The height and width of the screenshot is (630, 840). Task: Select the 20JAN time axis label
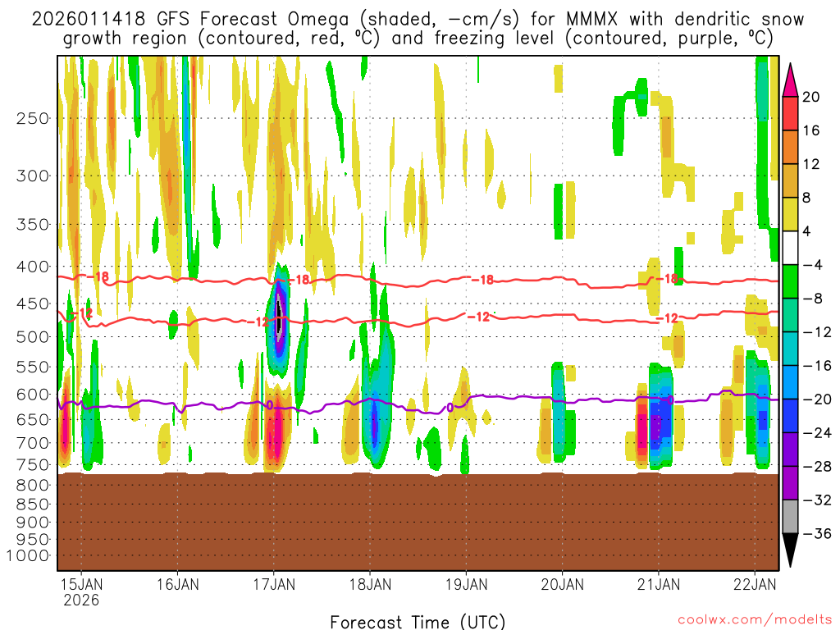[x=562, y=584]
